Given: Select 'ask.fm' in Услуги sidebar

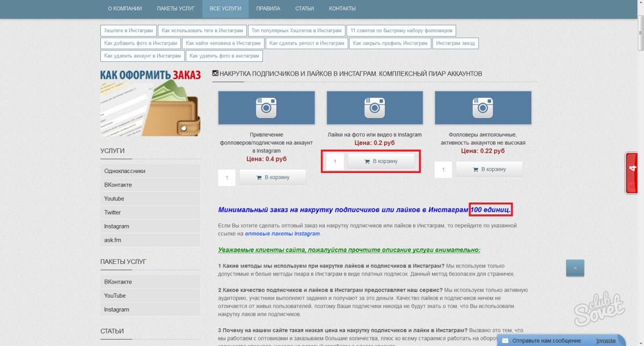Looking at the screenshot, I should click(150, 240).
